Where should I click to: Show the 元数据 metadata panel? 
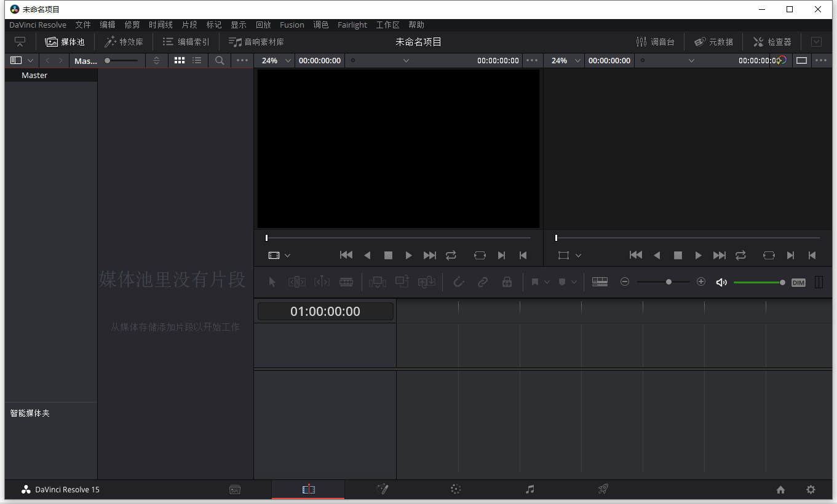(713, 42)
